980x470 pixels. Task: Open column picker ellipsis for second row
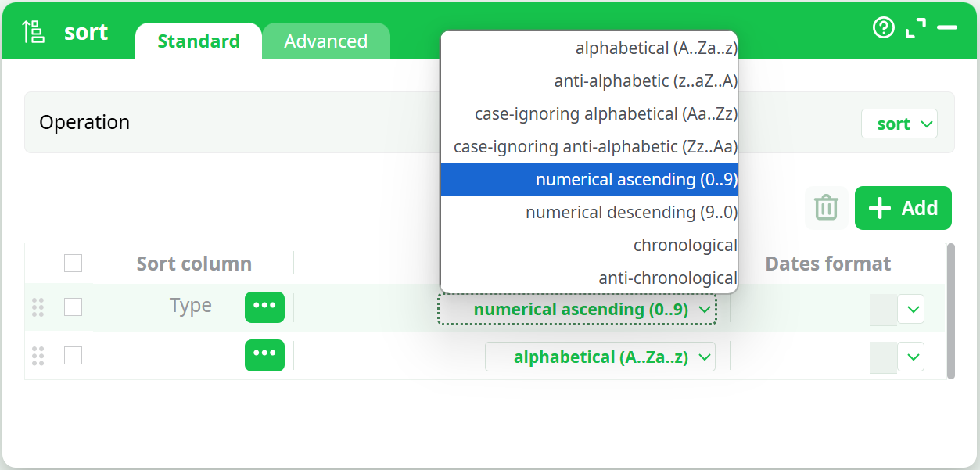point(264,355)
